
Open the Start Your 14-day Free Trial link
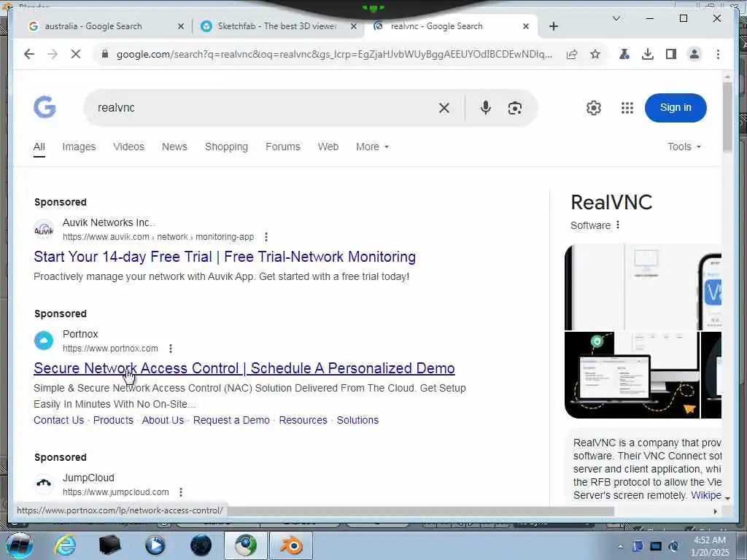click(225, 257)
